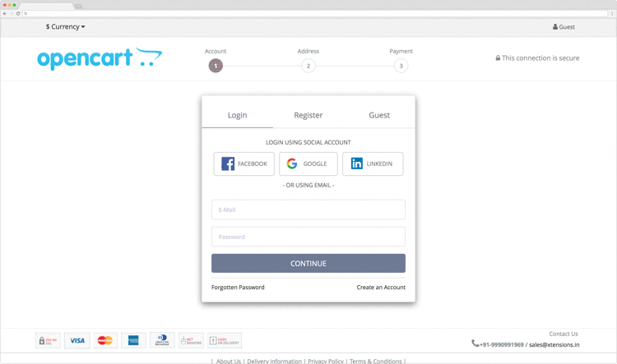The width and height of the screenshot is (617, 364).
Task: Click the American Express card icon
Action: click(133, 340)
